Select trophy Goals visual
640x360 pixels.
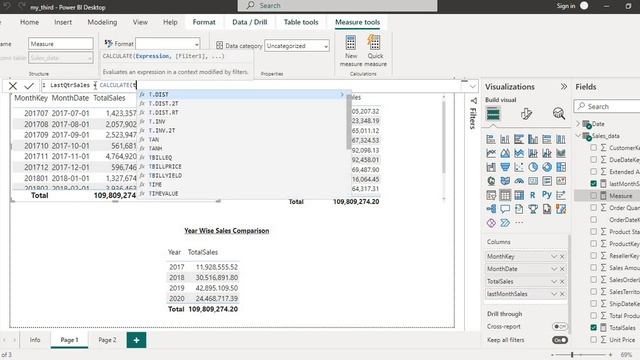pyautogui.click(x=533, y=209)
